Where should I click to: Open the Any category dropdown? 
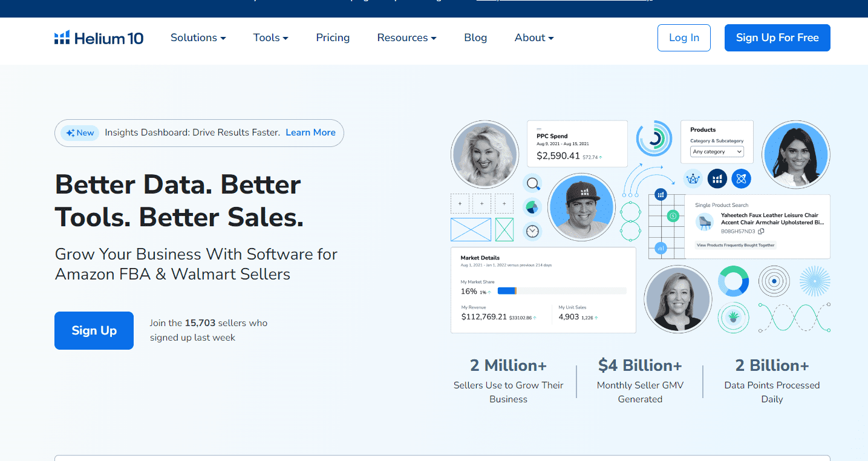pyautogui.click(x=717, y=152)
